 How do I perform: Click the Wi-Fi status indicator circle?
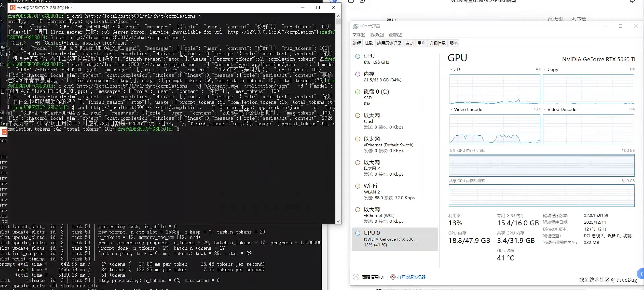click(357, 186)
